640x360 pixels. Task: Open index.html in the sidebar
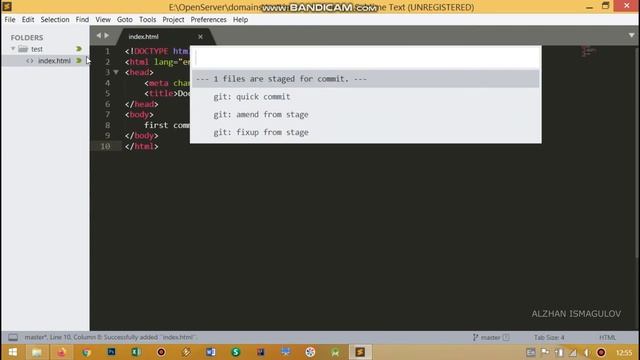click(x=54, y=61)
